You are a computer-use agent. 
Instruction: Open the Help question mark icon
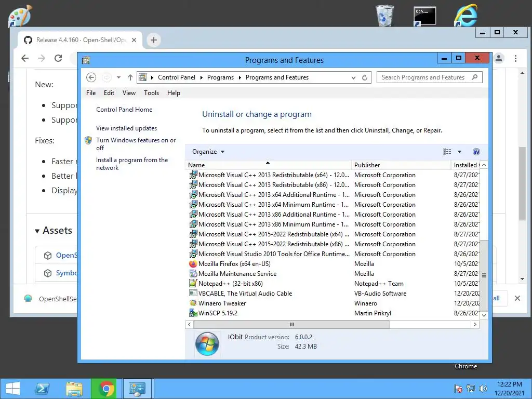click(x=476, y=152)
